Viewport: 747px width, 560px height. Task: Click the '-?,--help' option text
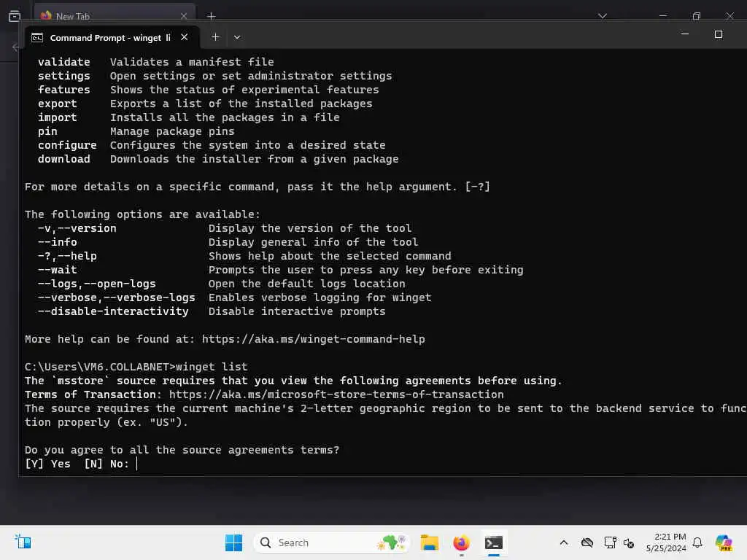67,256
